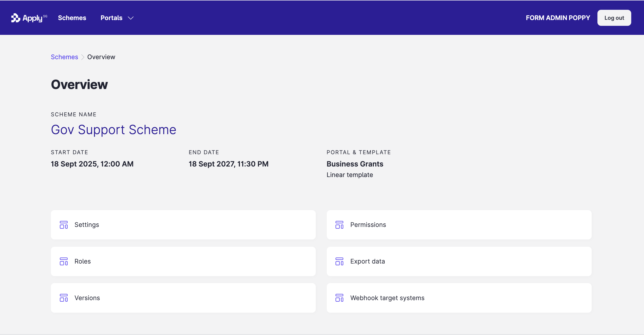
Task: Click the Versions card layout icon
Action: pyautogui.click(x=64, y=298)
